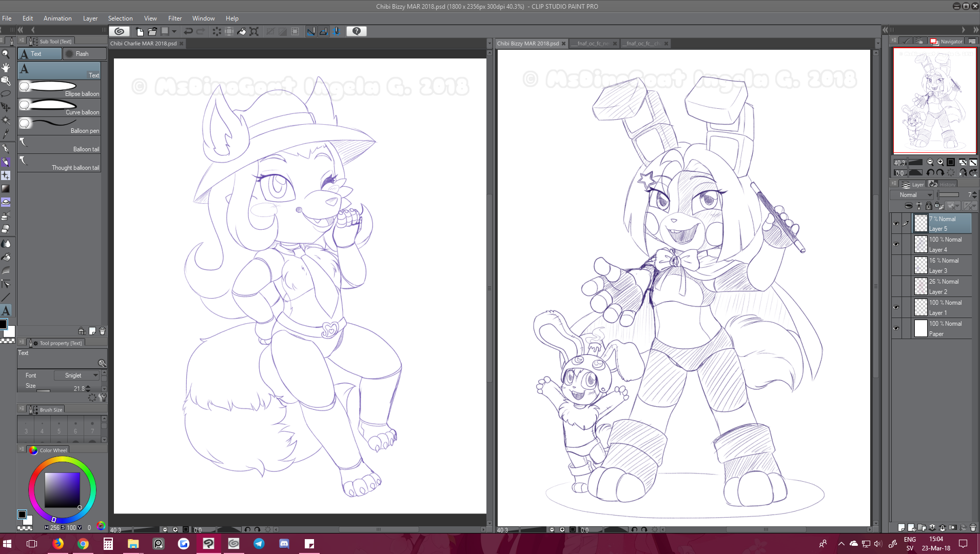Select the Straight line figure tool
Viewport: 980px width, 554px height.
pyautogui.click(x=6, y=297)
